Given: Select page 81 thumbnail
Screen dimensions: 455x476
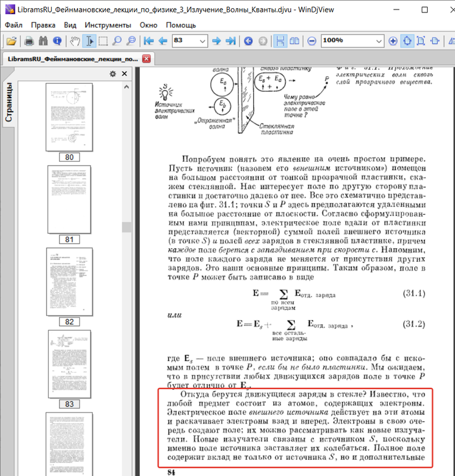Looking at the screenshot, I should coord(69,199).
